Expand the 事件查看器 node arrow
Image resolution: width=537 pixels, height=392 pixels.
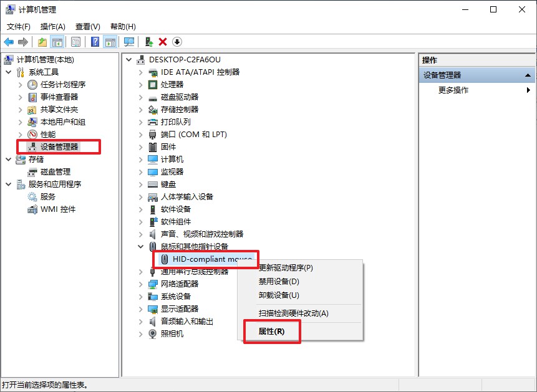pyautogui.click(x=20, y=97)
